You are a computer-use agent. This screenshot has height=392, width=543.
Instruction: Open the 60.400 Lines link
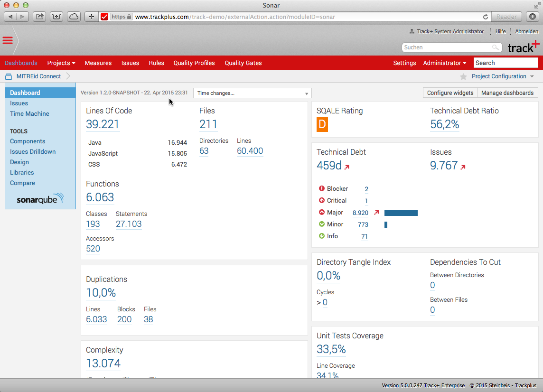point(250,150)
